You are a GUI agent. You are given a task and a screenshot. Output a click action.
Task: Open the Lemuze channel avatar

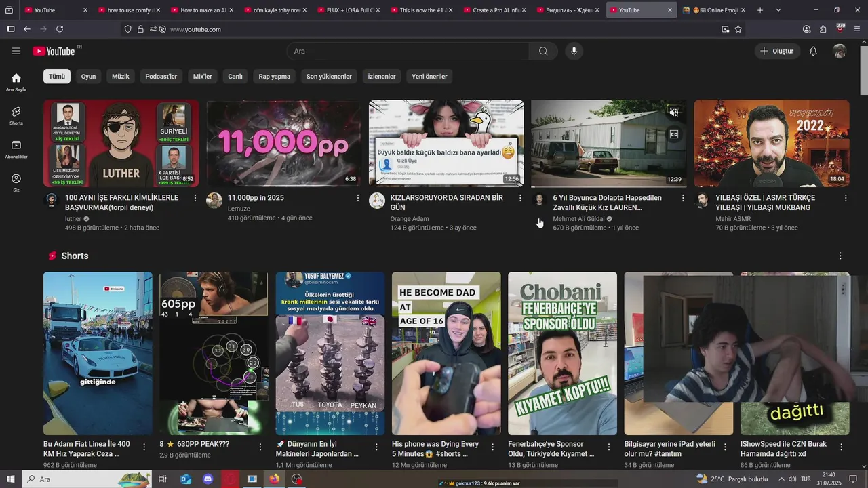point(214,200)
